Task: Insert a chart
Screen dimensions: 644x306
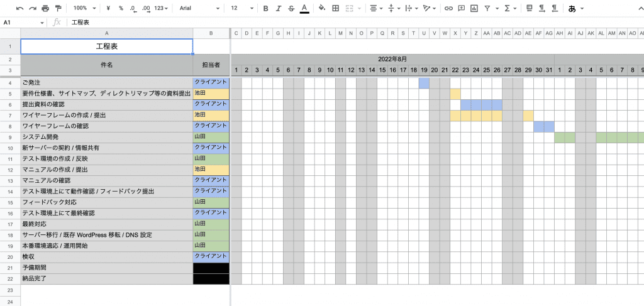Action: pyautogui.click(x=474, y=8)
